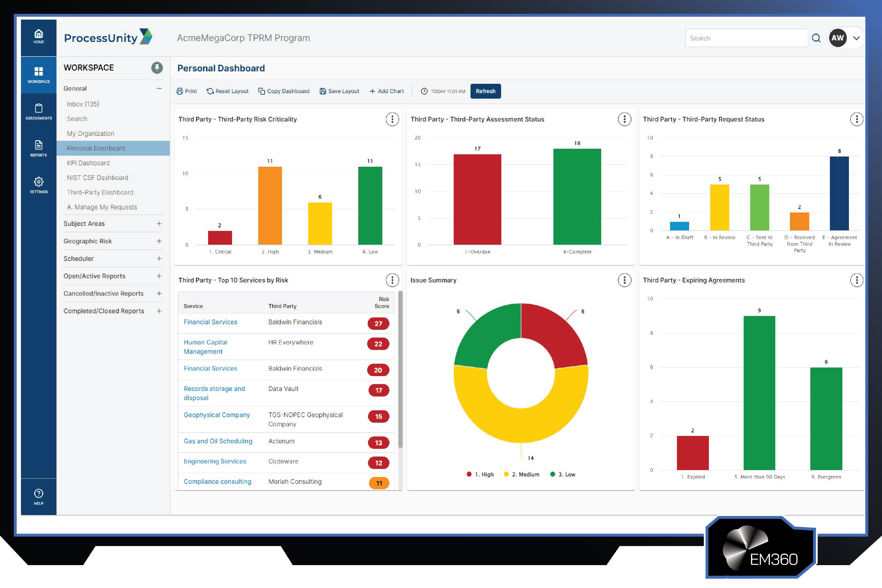Viewport: 882px width, 588px height.
Task: Click the 2. High orange bar
Action: coord(270,206)
